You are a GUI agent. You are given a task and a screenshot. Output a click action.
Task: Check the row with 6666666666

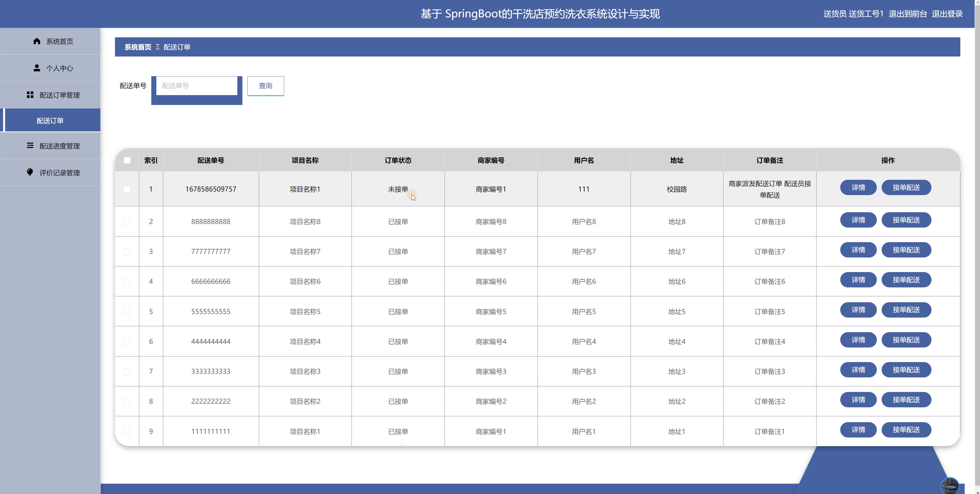coord(127,282)
